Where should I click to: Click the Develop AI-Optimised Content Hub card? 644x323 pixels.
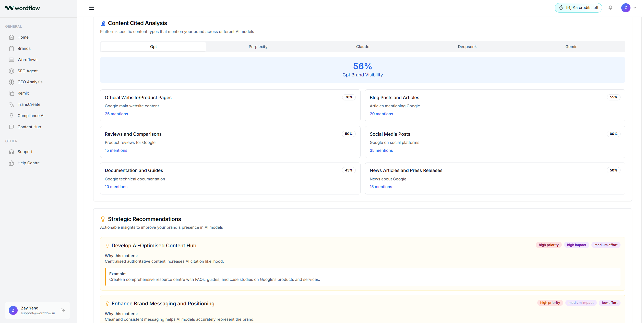coord(362,263)
